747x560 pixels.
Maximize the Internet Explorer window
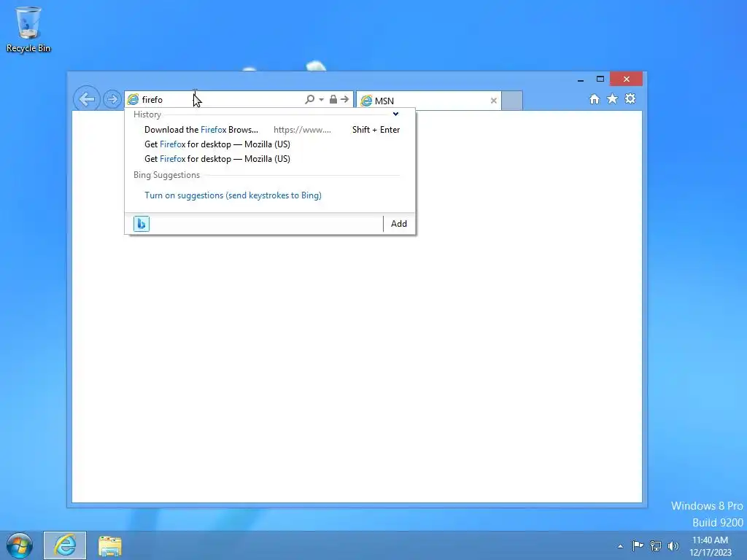600,79
